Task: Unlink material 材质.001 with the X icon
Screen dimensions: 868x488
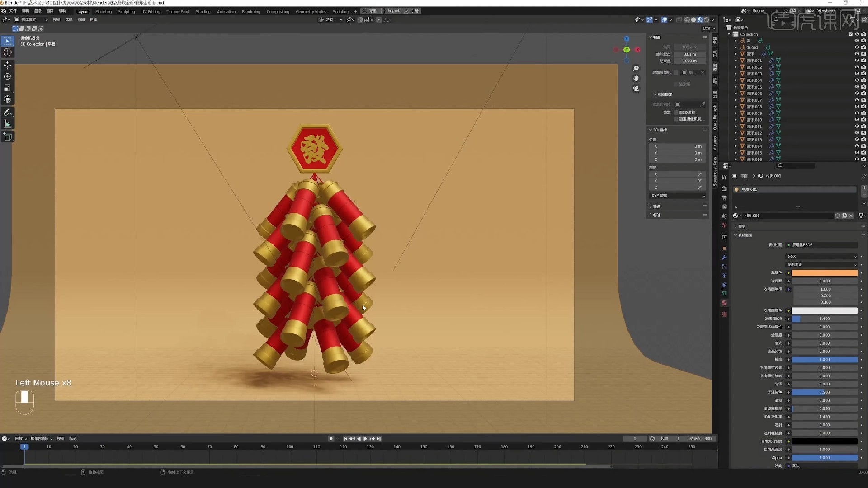Action: point(851,216)
